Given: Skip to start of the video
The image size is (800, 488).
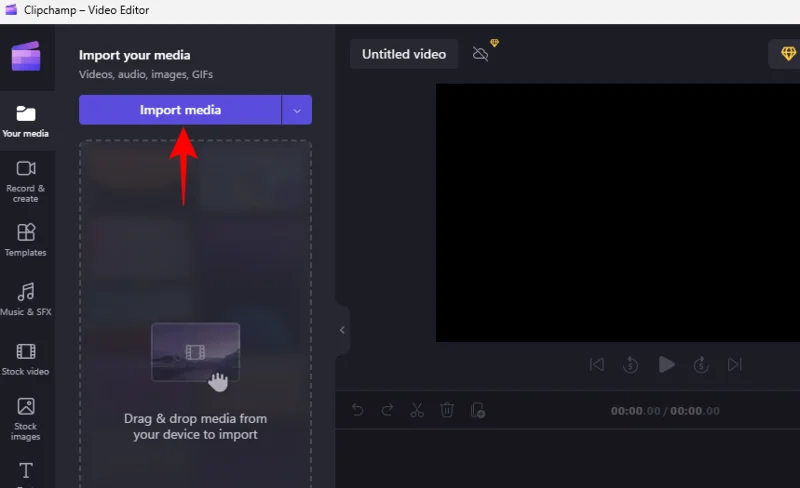Looking at the screenshot, I should tap(596, 364).
